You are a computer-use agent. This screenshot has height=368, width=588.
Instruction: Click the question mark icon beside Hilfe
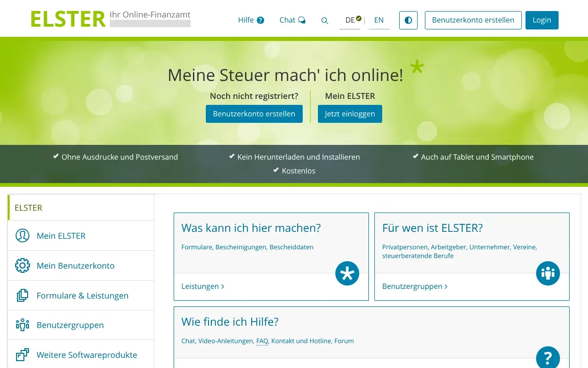[x=260, y=20]
